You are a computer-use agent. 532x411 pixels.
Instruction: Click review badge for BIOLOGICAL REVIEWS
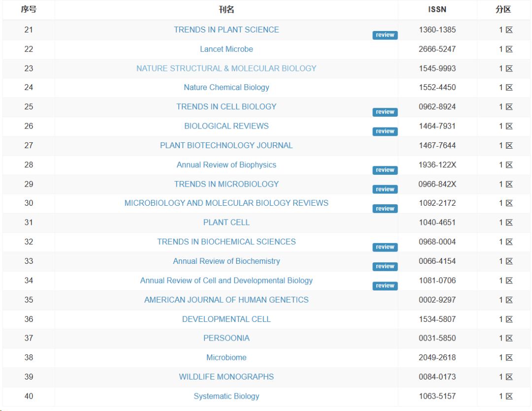click(385, 131)
